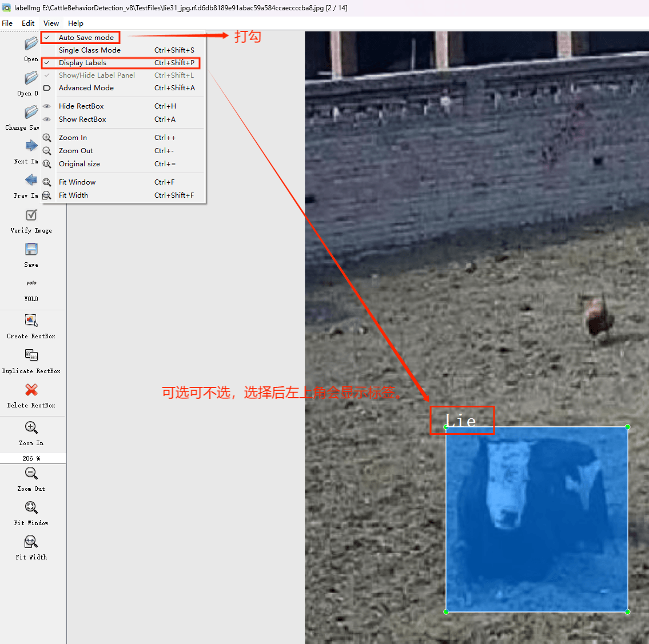Click the Zoom Out toolbar magnifier
Screen dimensions: 649x644
(31, 473)
